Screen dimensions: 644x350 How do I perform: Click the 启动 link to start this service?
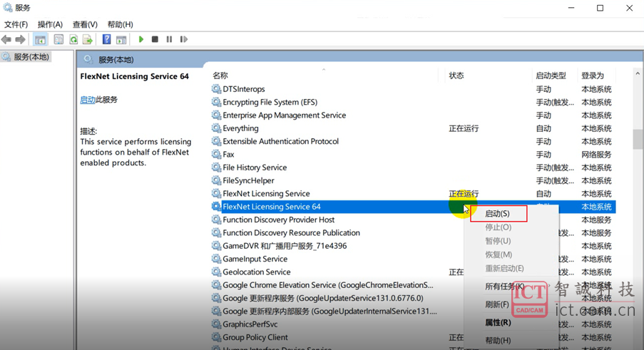[x=88, y=100]
